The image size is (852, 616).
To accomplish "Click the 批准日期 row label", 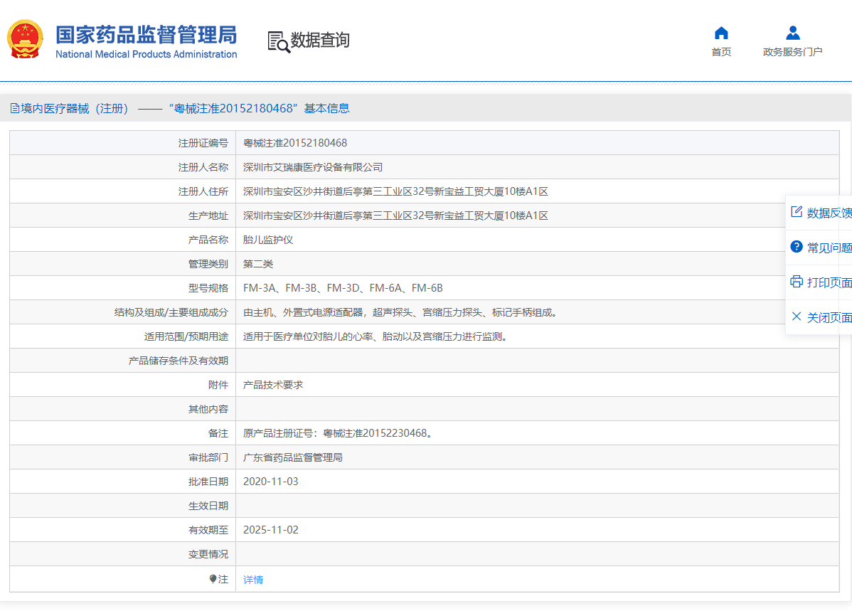I will coord(208,482).
